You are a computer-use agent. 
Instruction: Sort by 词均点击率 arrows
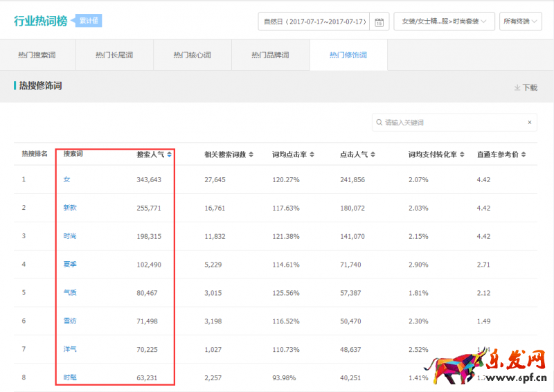click(x=312, y=154)
